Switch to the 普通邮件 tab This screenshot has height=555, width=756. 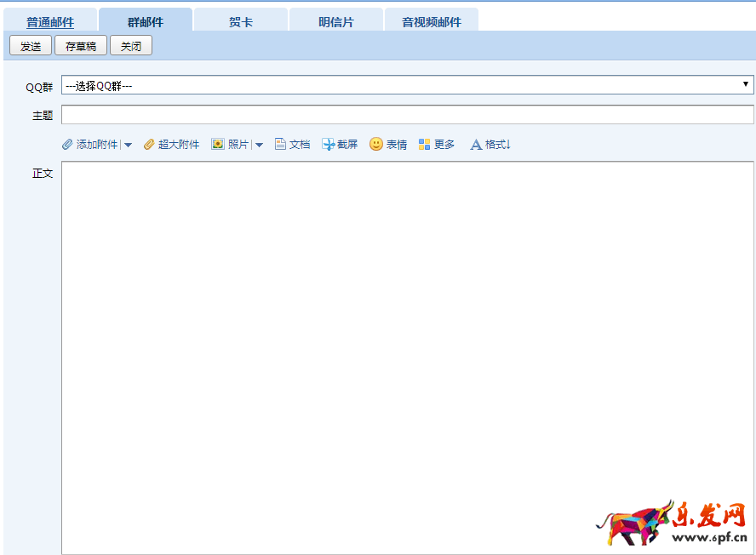click(x=50, y=22)
